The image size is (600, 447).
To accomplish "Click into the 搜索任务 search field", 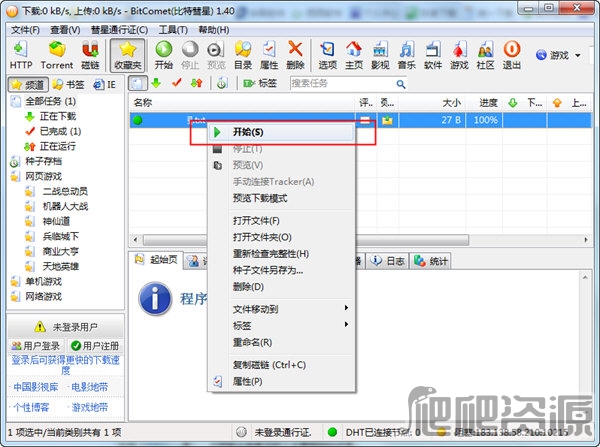I will [x=340, y=83].
